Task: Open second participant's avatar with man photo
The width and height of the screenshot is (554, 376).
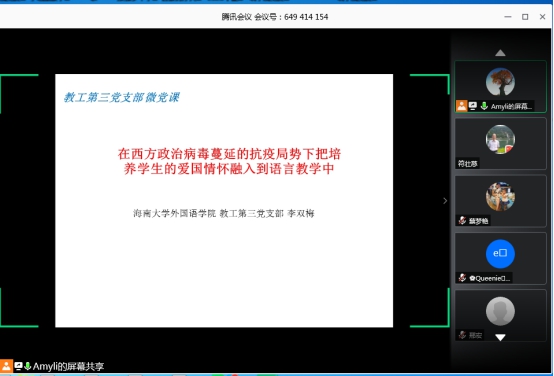Action: [x=500, y=139]
